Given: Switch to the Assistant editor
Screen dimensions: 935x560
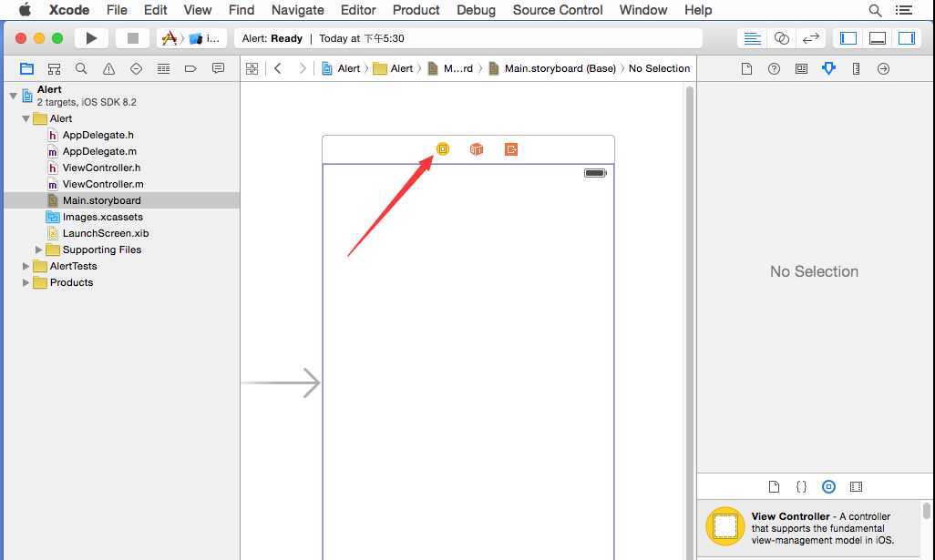Looking at the screenshot, I should 781,38.
